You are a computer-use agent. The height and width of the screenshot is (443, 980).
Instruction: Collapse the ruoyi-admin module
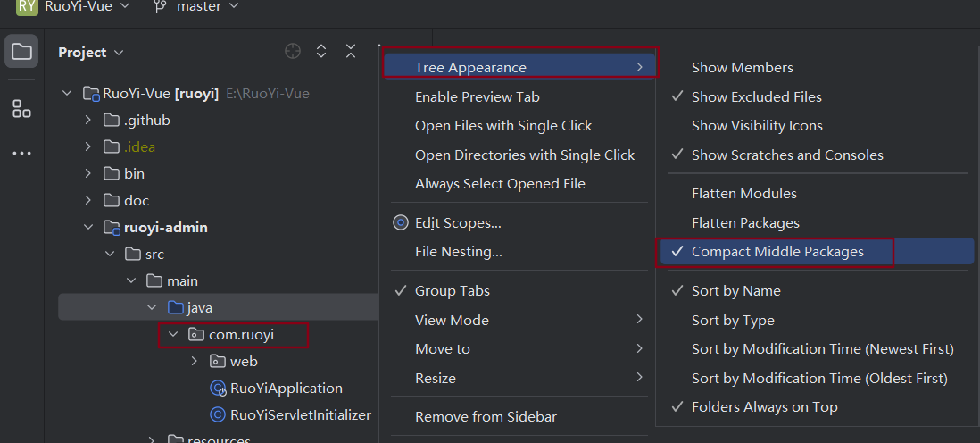87,228
